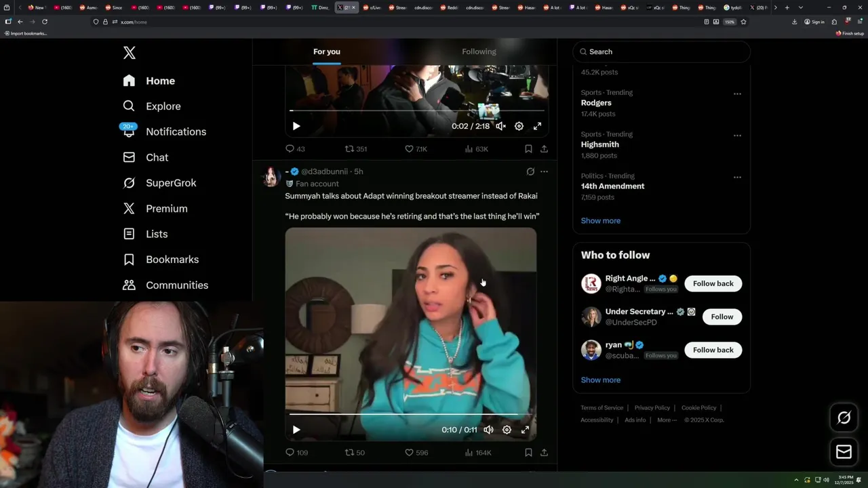Bookmark the post with 596 likes

tap(528, 453)
